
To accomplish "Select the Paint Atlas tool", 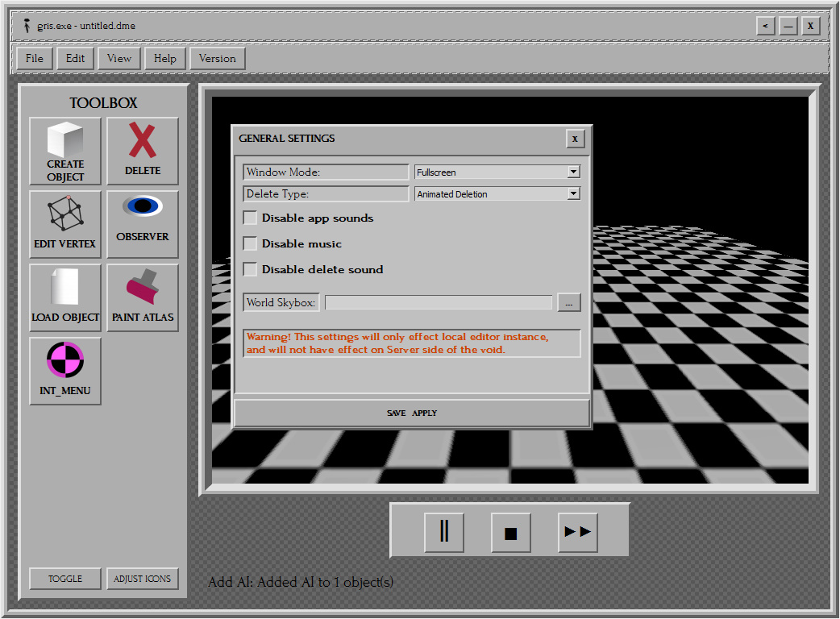I will 143,297.
